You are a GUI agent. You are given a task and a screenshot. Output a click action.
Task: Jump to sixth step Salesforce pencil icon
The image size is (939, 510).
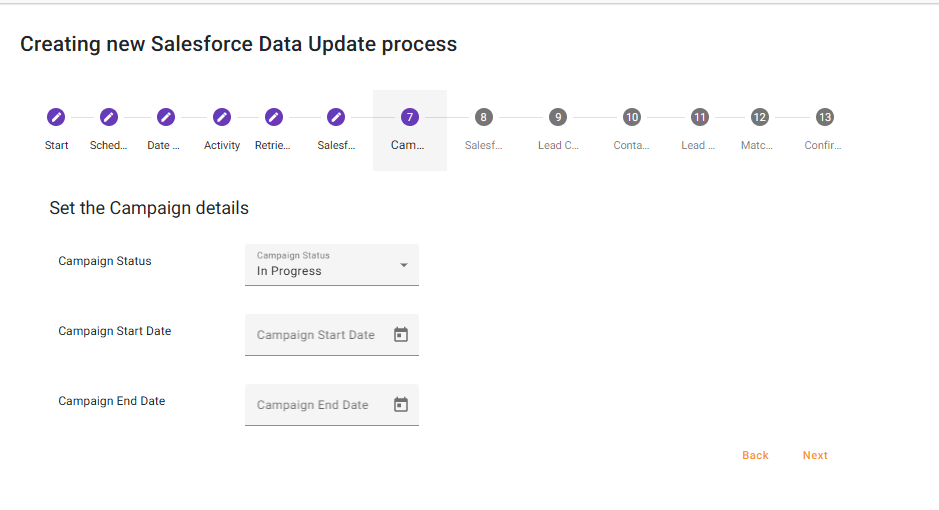click(x=336, y=117)
